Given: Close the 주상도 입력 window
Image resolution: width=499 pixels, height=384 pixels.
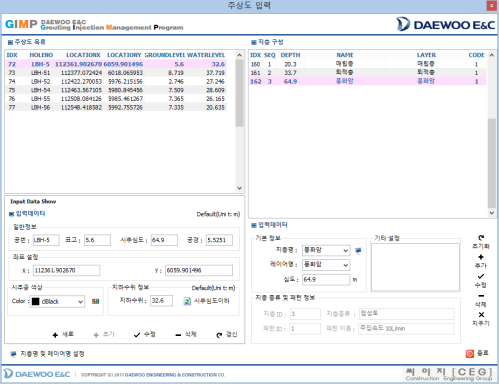Looking at the screenshot, I should pyautogui.click(x=491, y=6).
